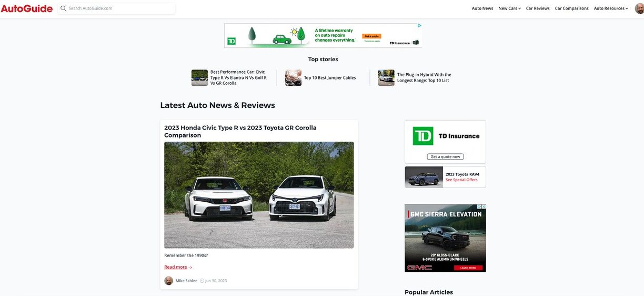Open Plug-in Hybrid With Longest Range link
Viewport: 644px width, 296px height.
[x=424, y=77]
